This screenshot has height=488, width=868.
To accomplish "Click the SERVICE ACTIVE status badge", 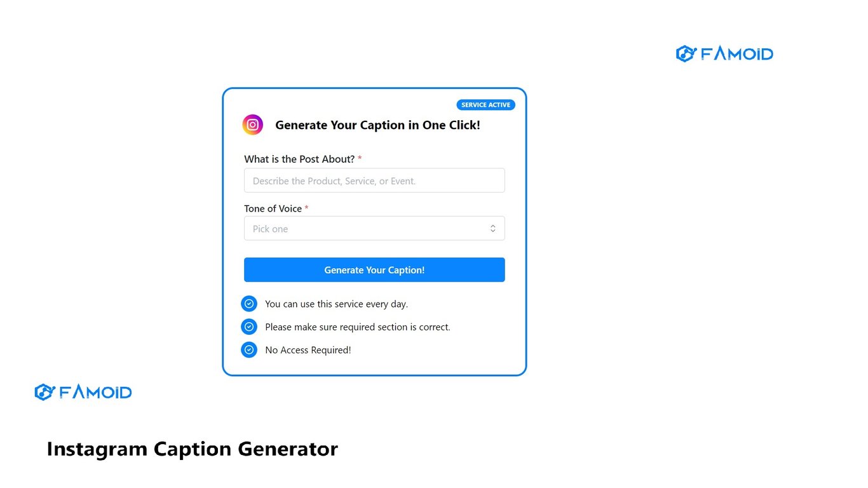I will (485, 105).
